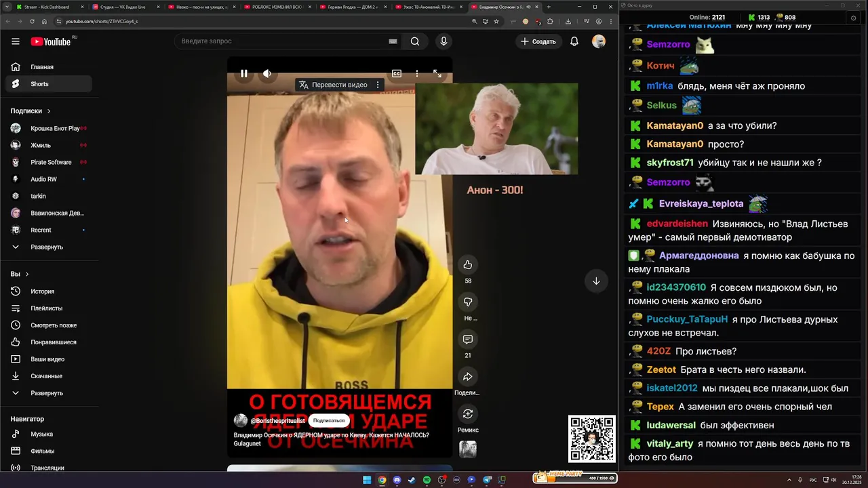Open Discord from the taskbar
Viewport: 868px width, 488px height.
[397, 480]
